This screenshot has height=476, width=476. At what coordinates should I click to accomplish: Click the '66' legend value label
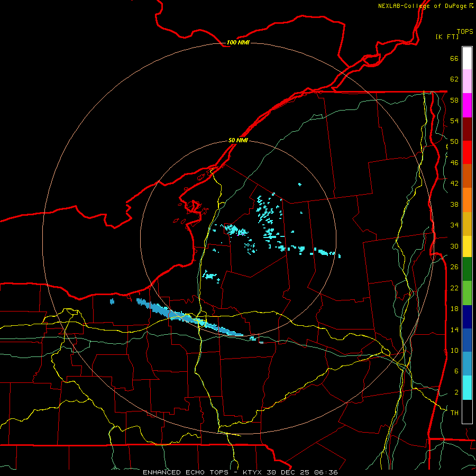point(454,58)
